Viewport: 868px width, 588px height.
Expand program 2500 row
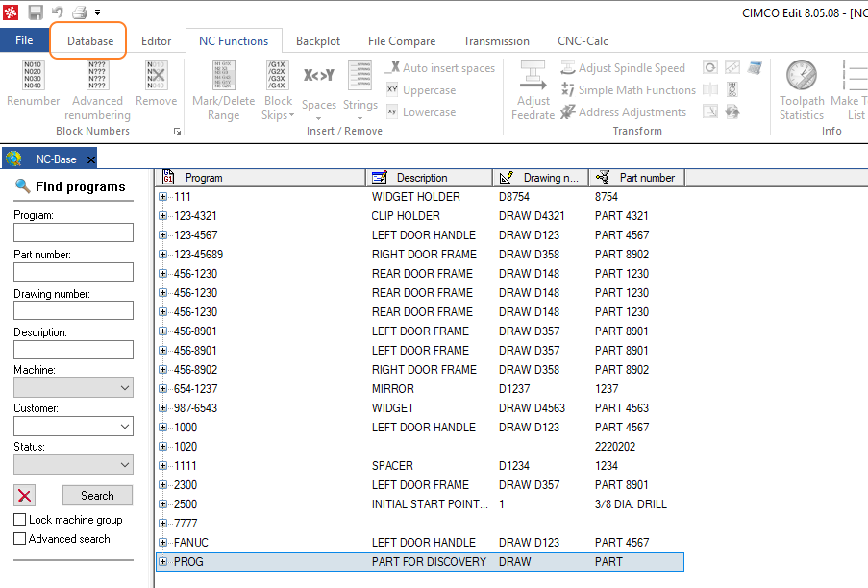[x=162, y=503]
